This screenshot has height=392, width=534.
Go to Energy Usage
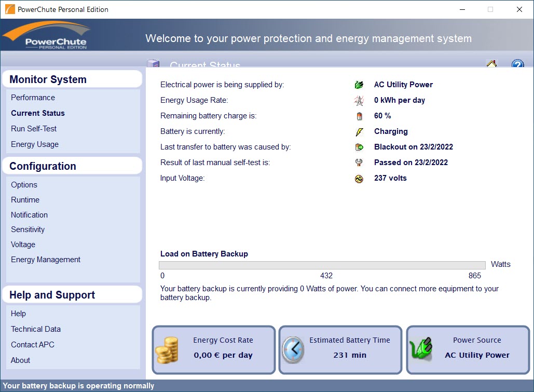click(35, 144)
